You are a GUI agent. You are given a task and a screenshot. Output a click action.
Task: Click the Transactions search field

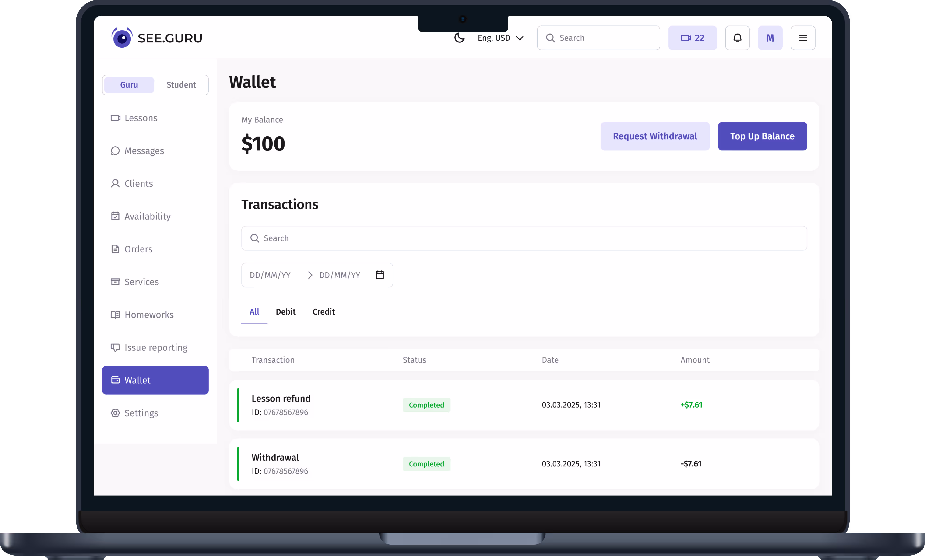point(524,238)
